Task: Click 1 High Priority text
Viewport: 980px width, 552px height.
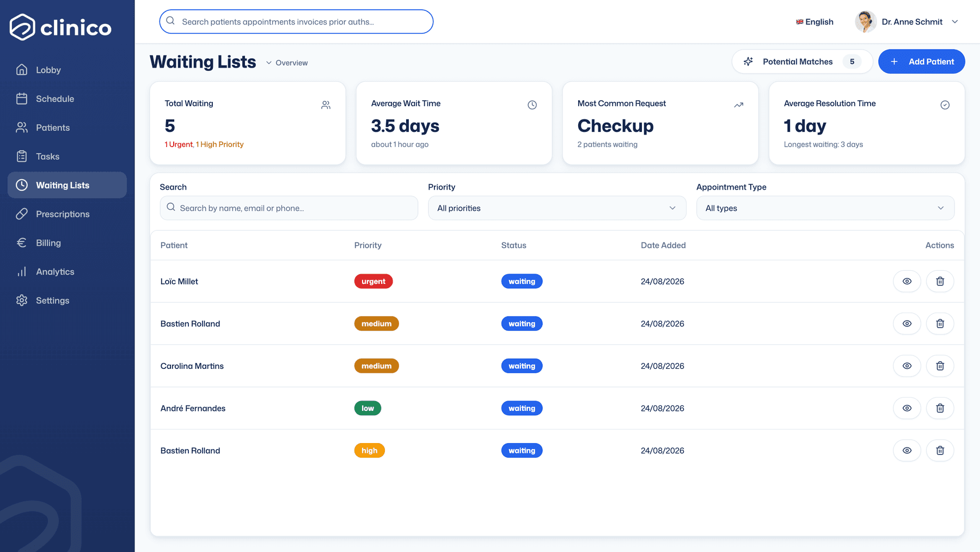Action: 220,144
